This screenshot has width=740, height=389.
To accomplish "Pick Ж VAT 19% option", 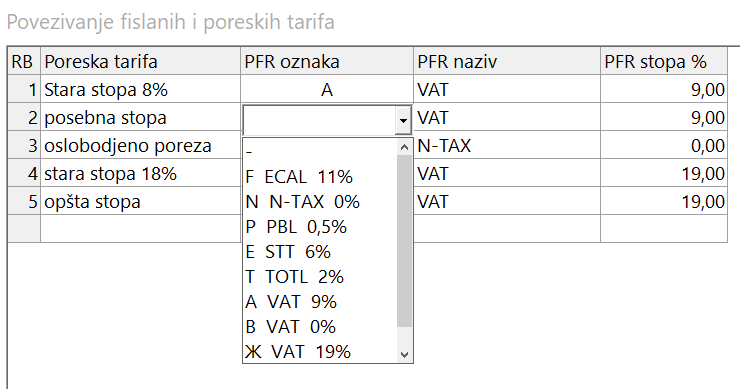I will click(x=321, y=352).
